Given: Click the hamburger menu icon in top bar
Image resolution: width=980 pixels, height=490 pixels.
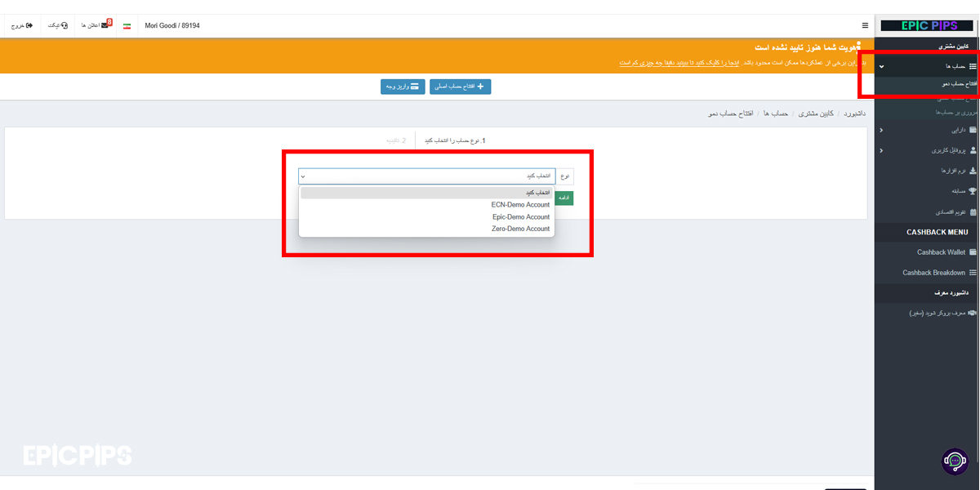Looking at the screenshot, I should pyautogui.click(x=865, y=26).
